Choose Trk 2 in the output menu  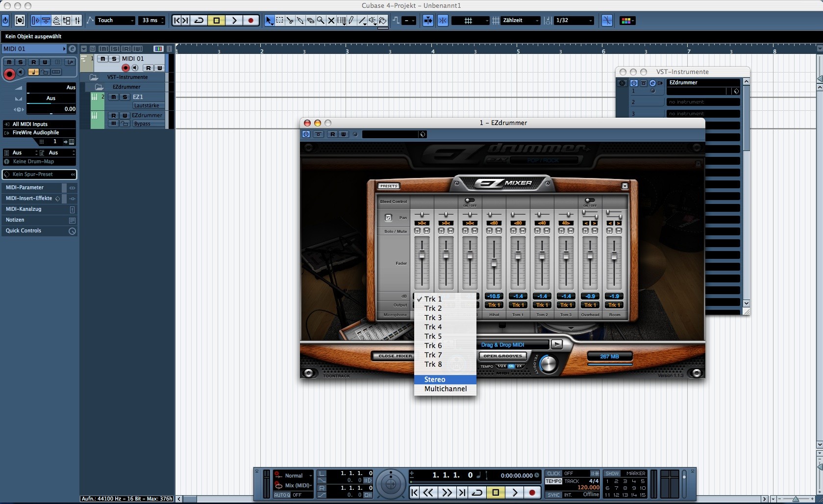click(445, 308)
